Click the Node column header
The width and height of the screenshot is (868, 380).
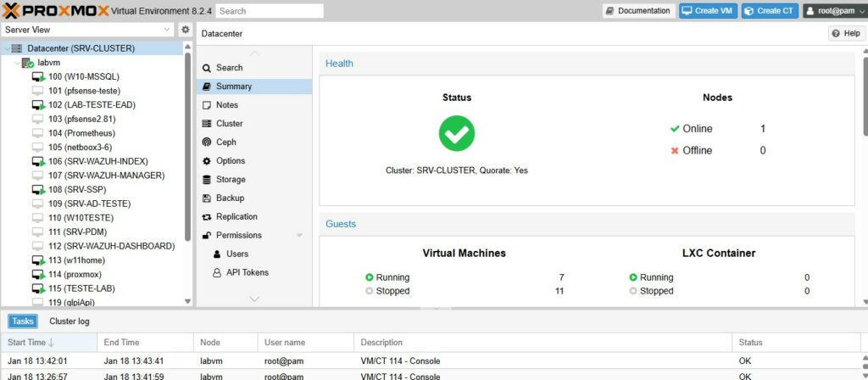point(225,343)
